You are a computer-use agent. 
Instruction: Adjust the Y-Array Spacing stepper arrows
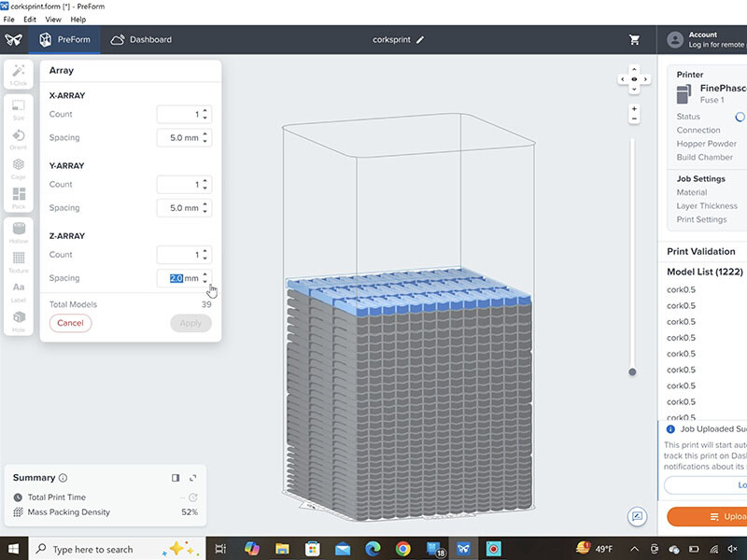(x=205, y=208)
